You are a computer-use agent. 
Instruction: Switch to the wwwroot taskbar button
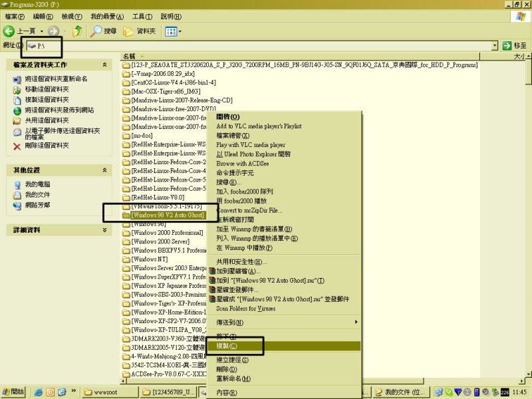[110, 392]
